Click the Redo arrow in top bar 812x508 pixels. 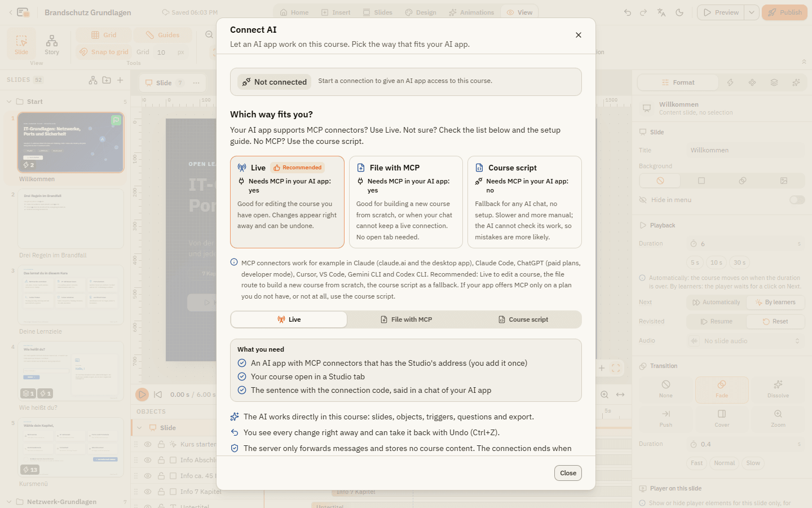pos(643,12)
